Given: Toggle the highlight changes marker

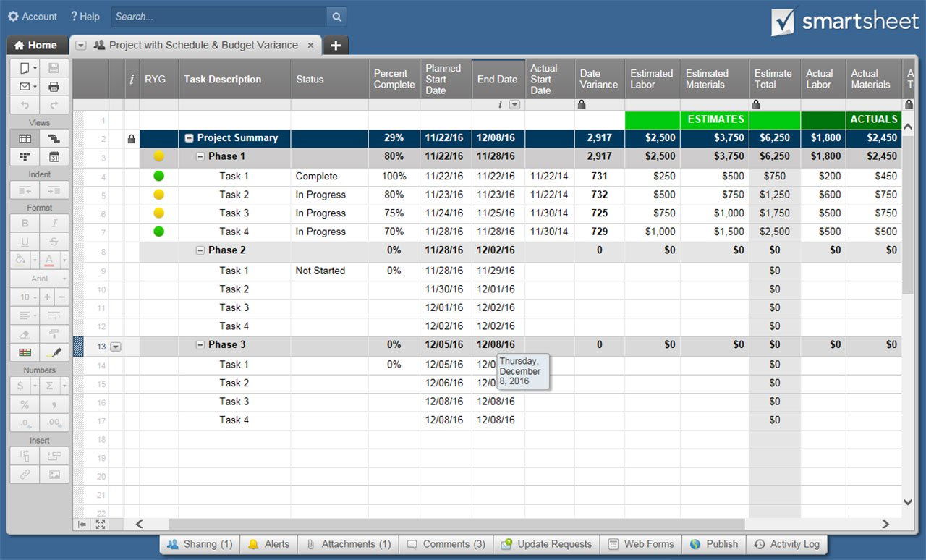Looking at the screenshot, I should click(x=54, y=352).
